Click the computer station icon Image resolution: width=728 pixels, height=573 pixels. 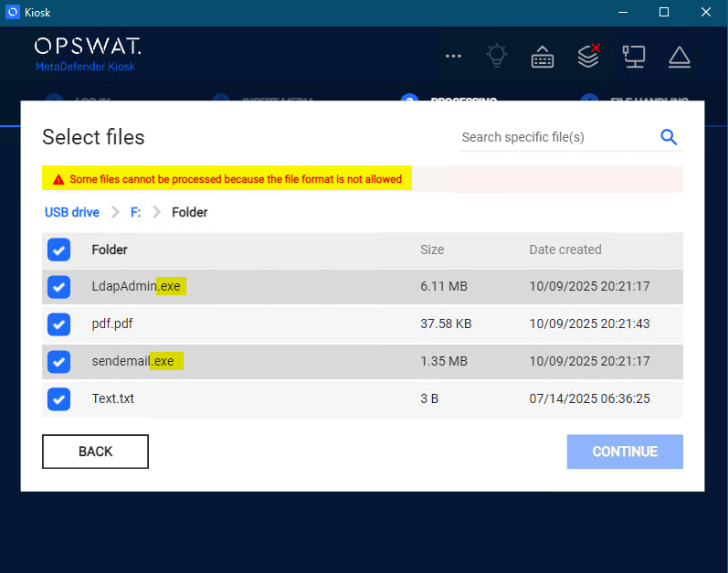[634, 57]
